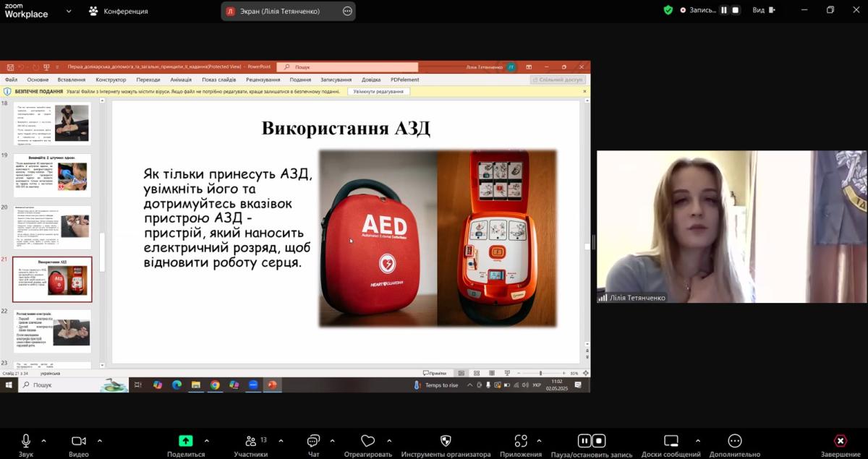Image resolution: width=868 pixels, height=459 pixels.
Task: Open Инструменты организатора shield icon
Action: point(446,441)
